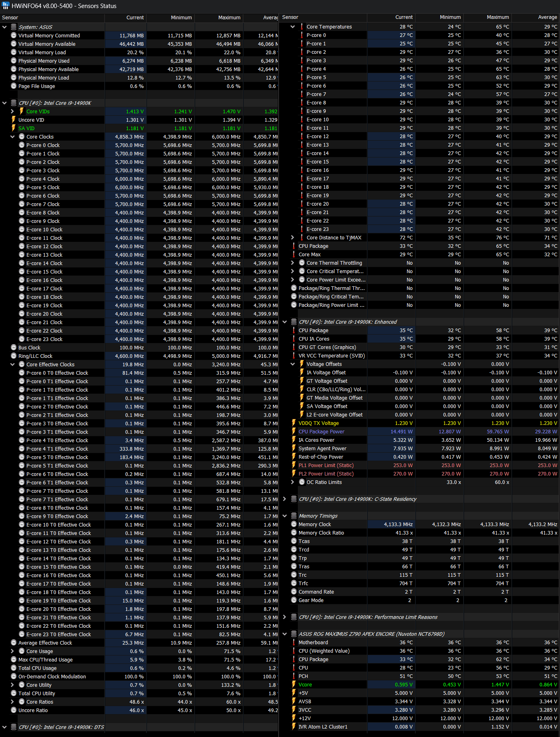Click the right Maximum column header

[x=488, y=17]
